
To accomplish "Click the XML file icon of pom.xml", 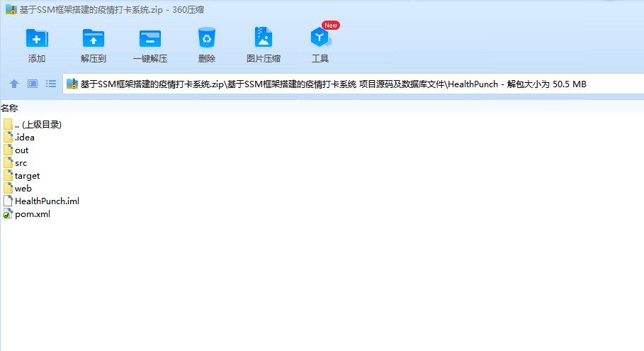I will click(x=8, y=213).
